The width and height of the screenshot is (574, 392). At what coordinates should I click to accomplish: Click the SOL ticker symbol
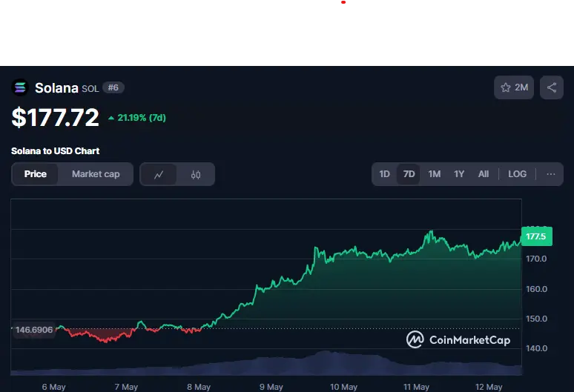pyautogui.click(x=90, y=89)
